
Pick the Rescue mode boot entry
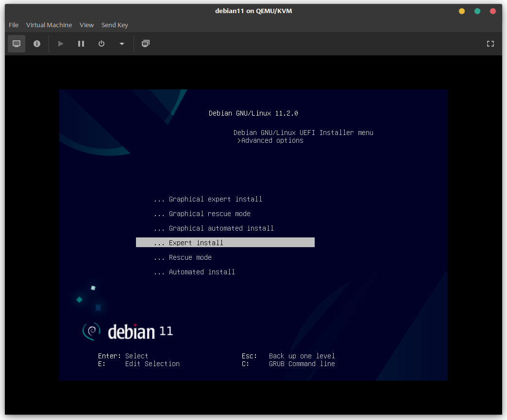(190, 257)
